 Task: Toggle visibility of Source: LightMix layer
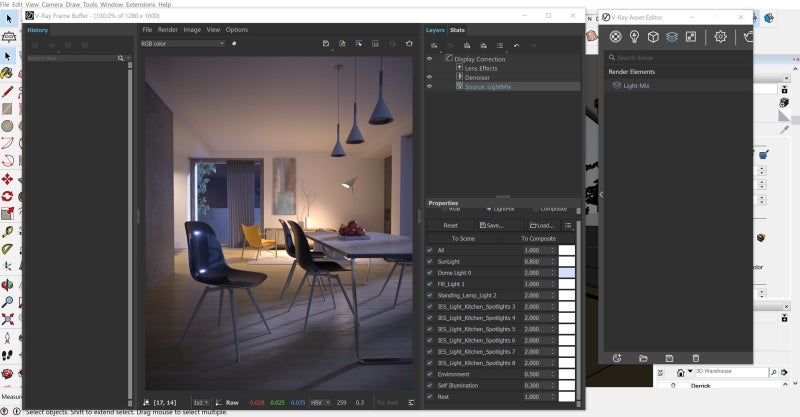click(x=429, y=86)
